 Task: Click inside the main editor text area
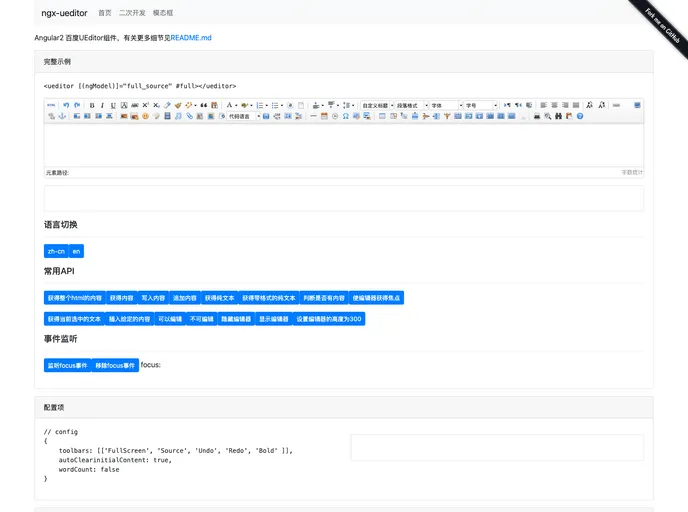tap(344, 146)
